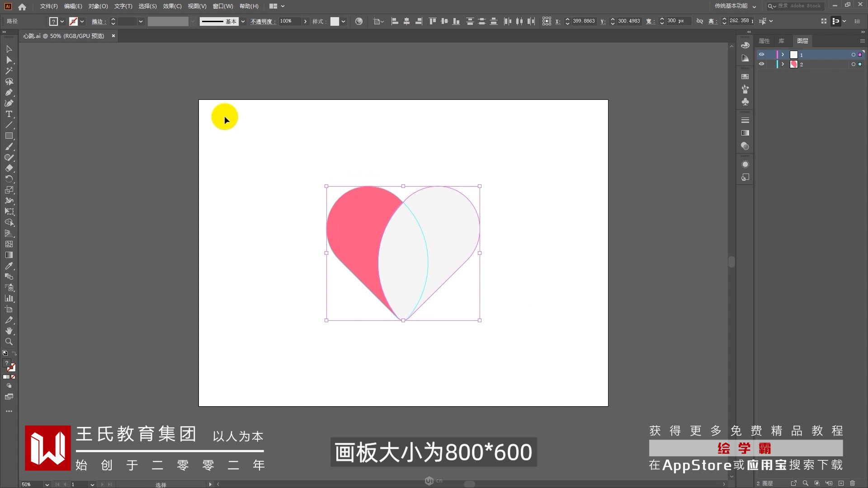Select the Eyedropper tool
The width and height of the screenshot is (868, 488).
(x=9, y=266)
